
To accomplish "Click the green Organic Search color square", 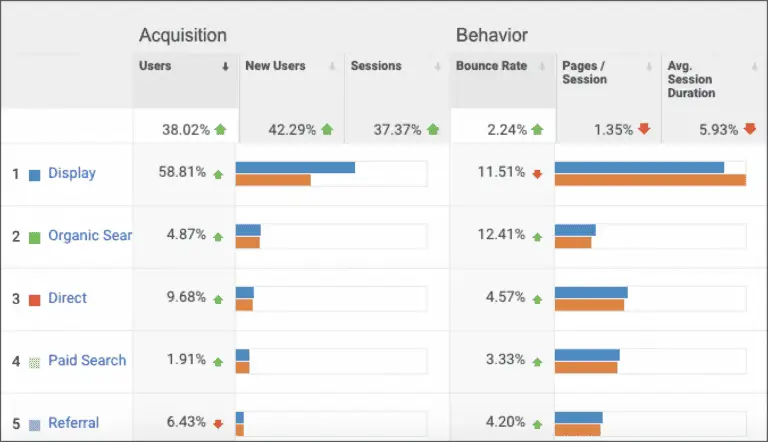I will (x=34, y=238).
